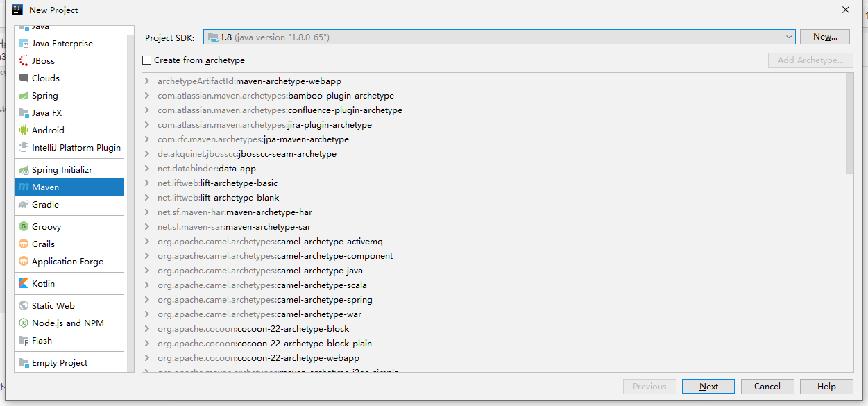This screenshot has height=406, width=868.
Task: Click the JBoss icon
Action: pyautogui.click(x=24, y=60)
